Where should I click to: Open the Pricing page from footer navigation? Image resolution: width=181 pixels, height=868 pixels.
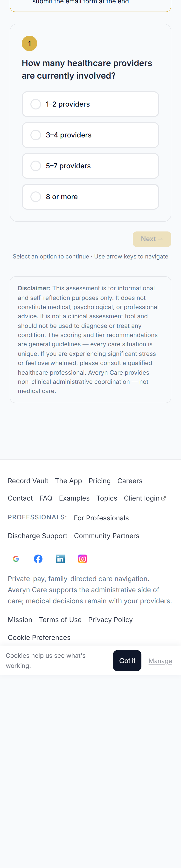pyautogui.click(x=100, y=481)
